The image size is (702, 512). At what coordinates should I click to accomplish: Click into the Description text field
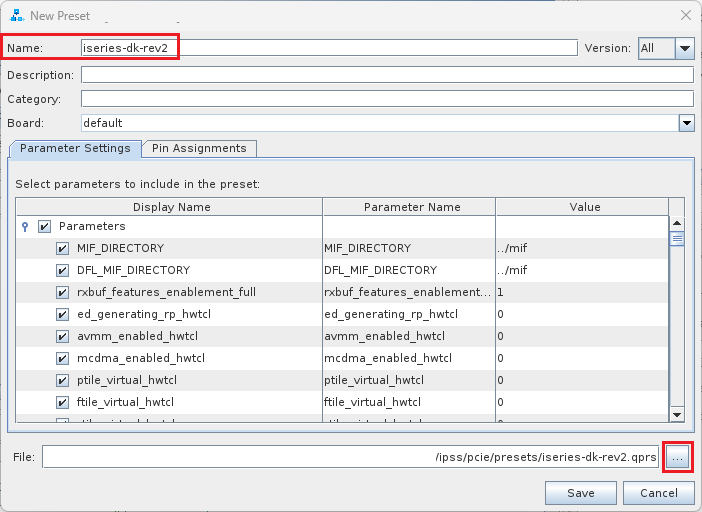pos(386,75)
